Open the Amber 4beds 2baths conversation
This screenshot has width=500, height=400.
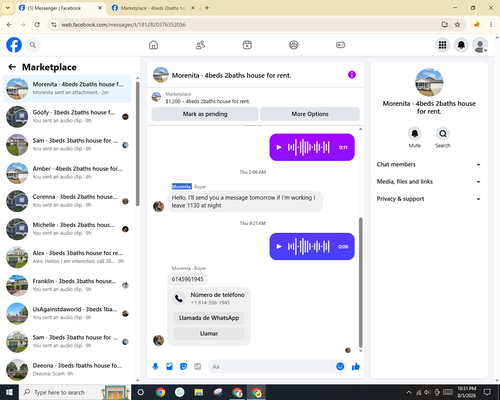click(67, 173)
